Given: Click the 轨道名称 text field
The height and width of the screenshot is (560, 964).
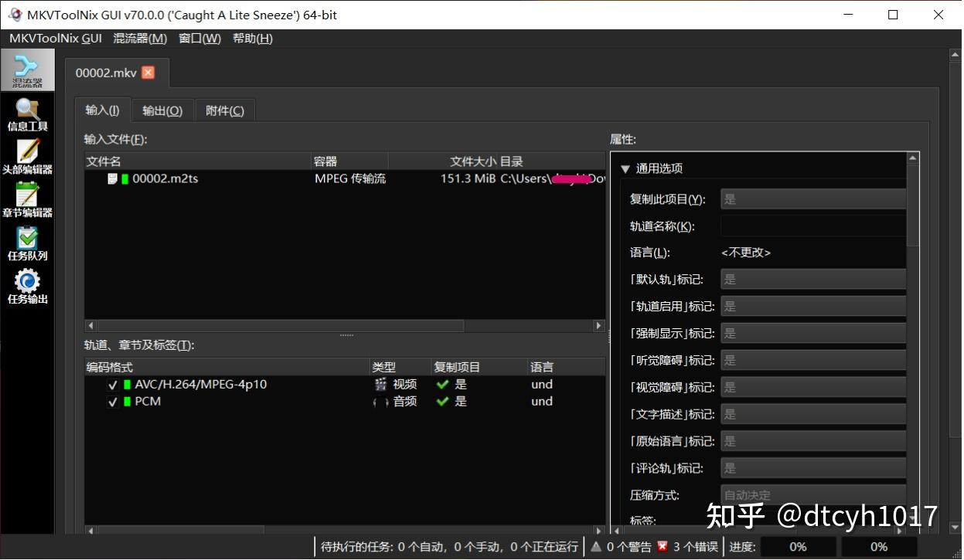Looking at the screenshot, I should tap(813, 226).
